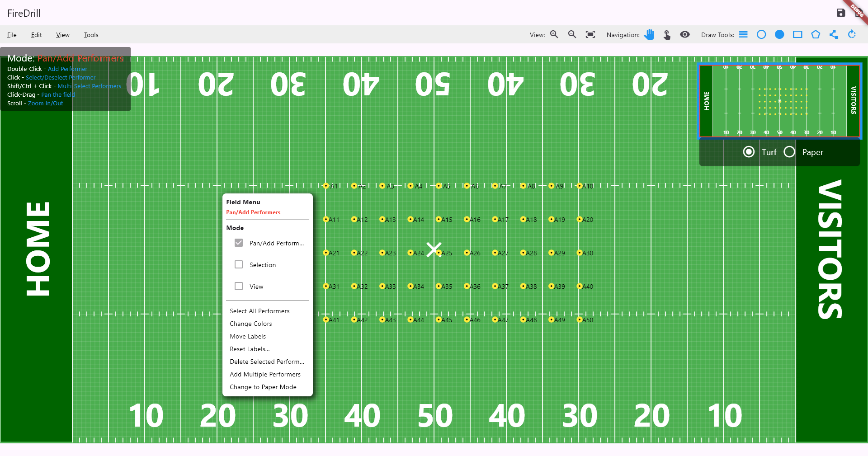The image size is (868, 456).
Task: Select the Zoom Out view tool
Action: 572,34
